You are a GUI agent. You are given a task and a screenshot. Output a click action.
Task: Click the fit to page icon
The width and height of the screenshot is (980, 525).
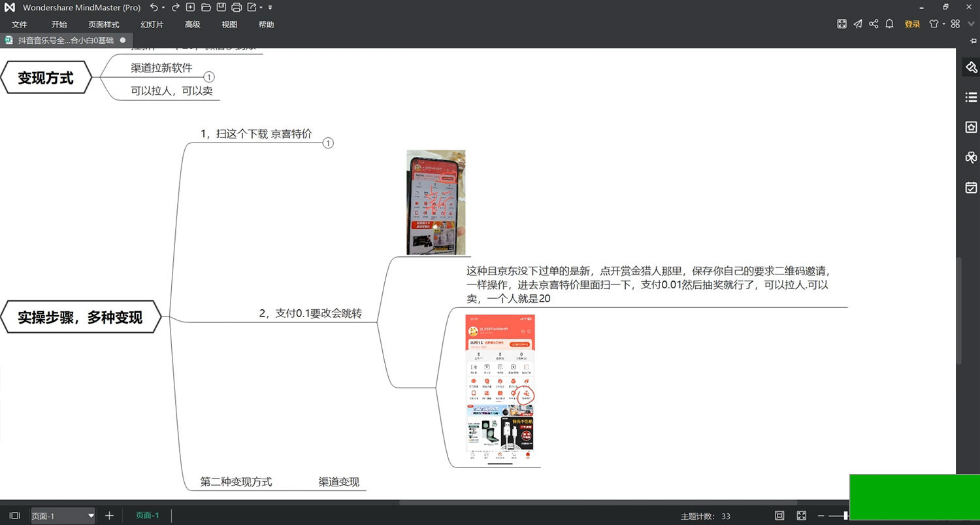coord(779,515)
